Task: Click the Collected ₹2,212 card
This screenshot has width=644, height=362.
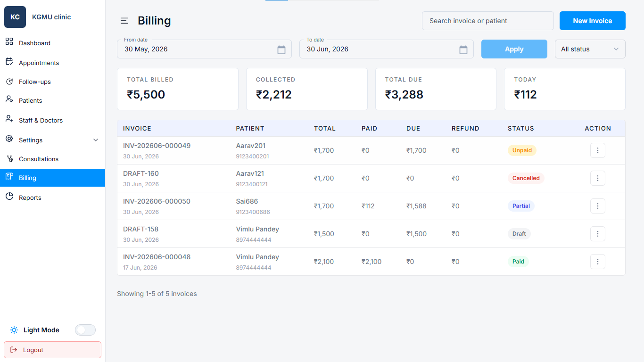Action: click(x=307, y=89)
